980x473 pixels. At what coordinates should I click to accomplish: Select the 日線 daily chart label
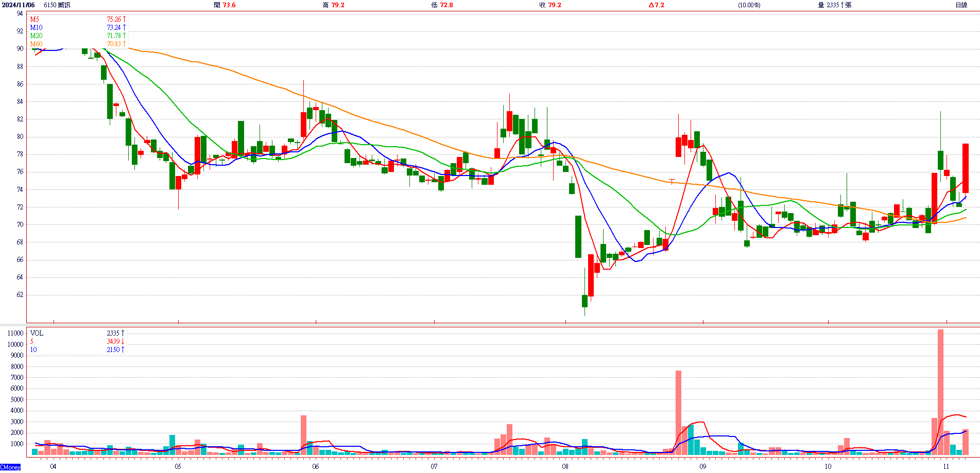[x=961, y=5]
